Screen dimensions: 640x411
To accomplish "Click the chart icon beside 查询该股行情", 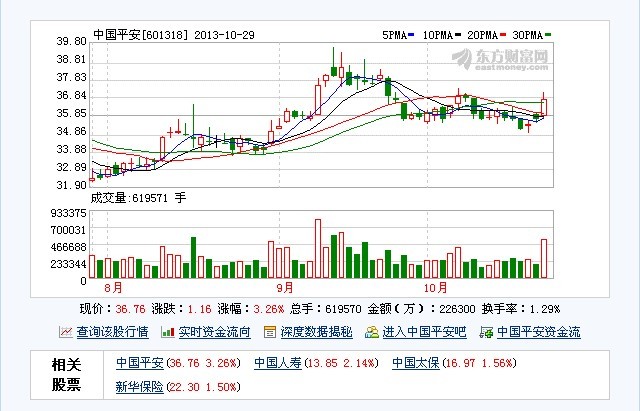I will pyautogui.click(x=66, y=332).
